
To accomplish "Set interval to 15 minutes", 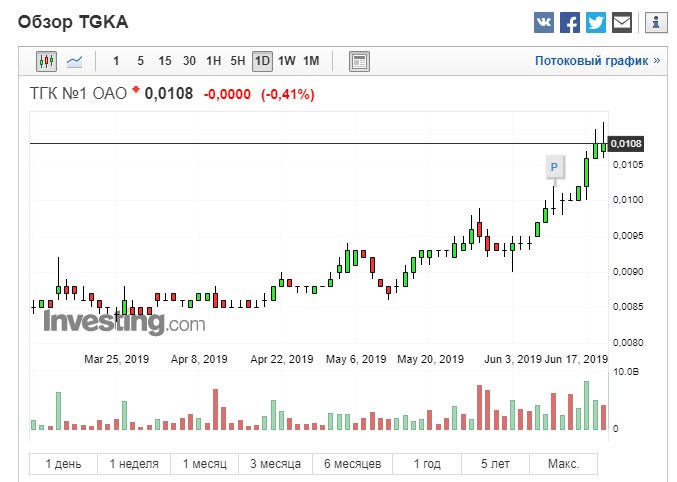I will tap(165, 61).
